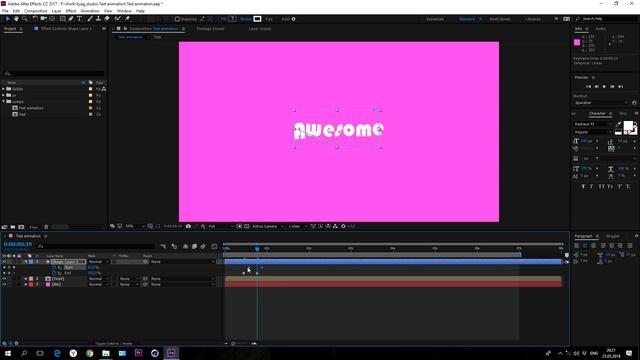
Task: Collapse the comps folder in Project panel
Action: [4, 102]
